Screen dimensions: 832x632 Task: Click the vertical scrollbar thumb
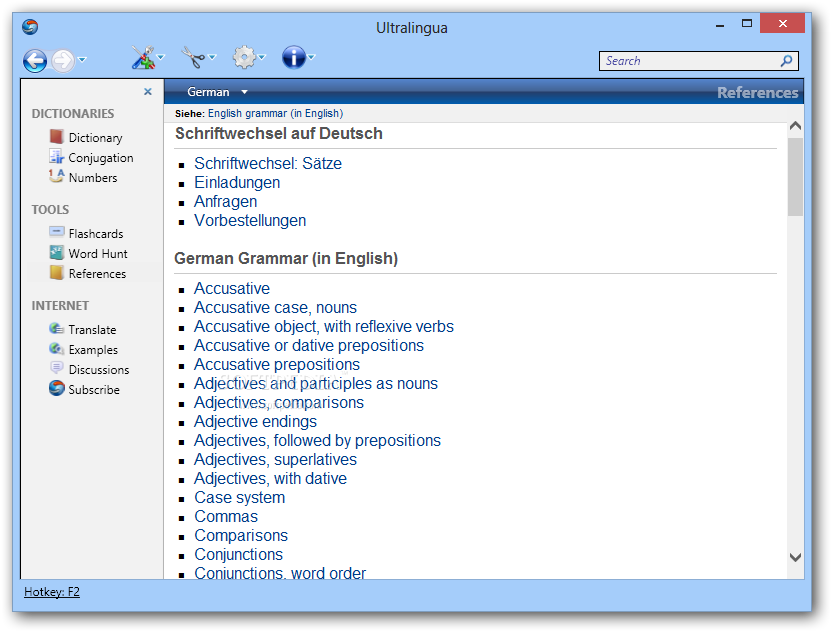click(x=795, y=177)
